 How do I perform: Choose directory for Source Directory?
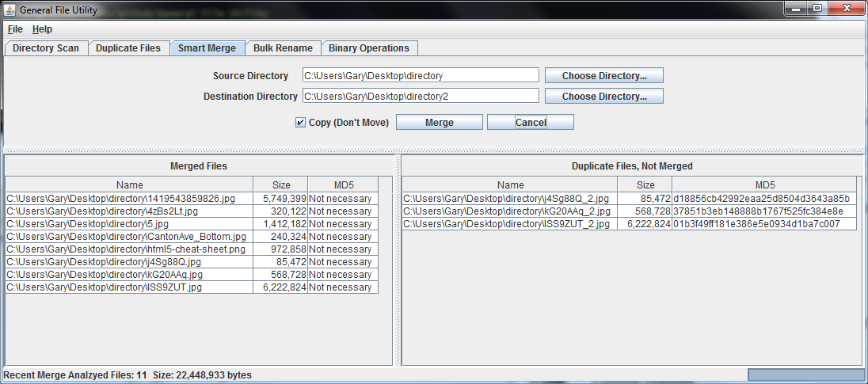coord(603,76)
